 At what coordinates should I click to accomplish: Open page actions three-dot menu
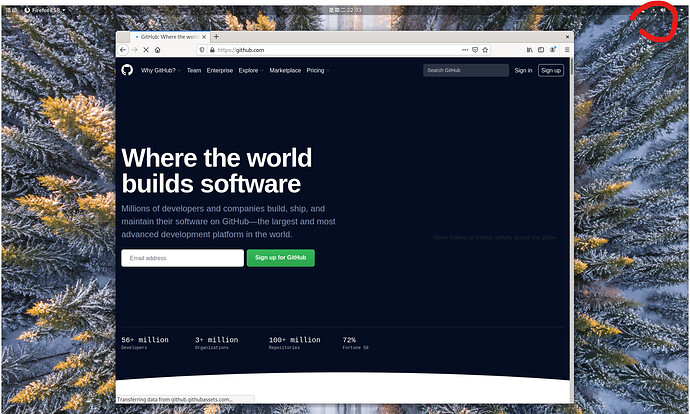465,50
